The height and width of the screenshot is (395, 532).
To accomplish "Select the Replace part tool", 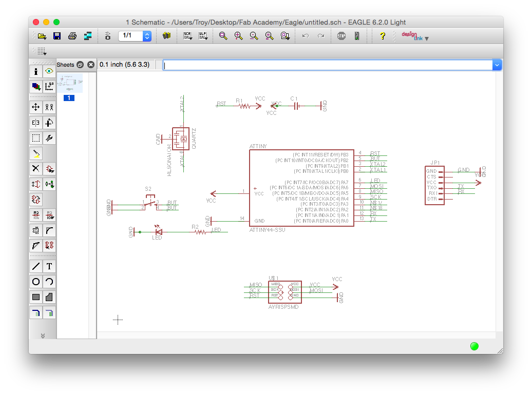I will tap(49, 184).
